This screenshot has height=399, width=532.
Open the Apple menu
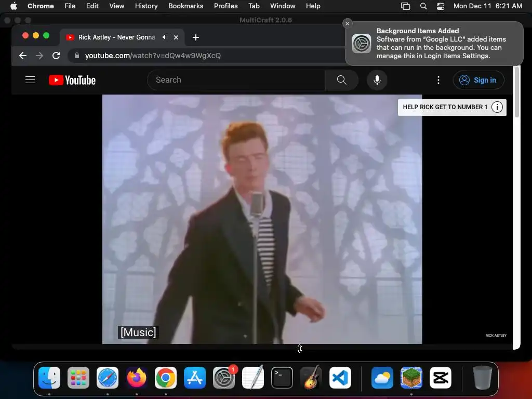tap(14, 6)
